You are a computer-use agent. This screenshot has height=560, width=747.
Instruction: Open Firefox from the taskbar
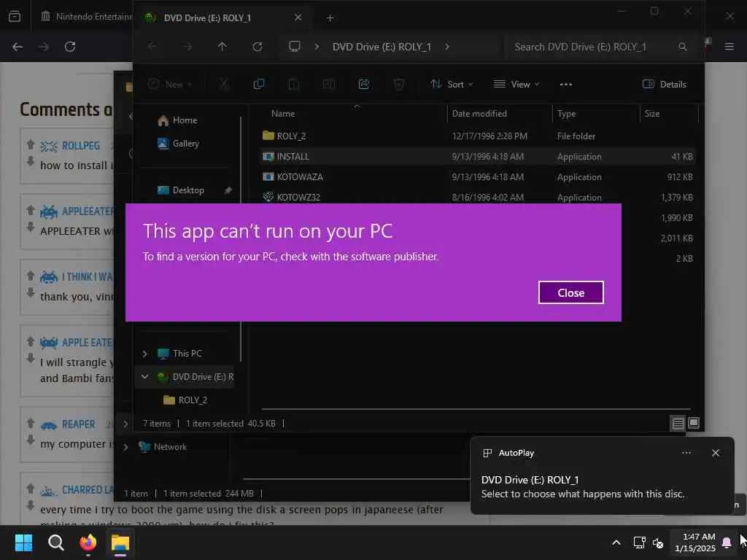click(x=88, y=542)
